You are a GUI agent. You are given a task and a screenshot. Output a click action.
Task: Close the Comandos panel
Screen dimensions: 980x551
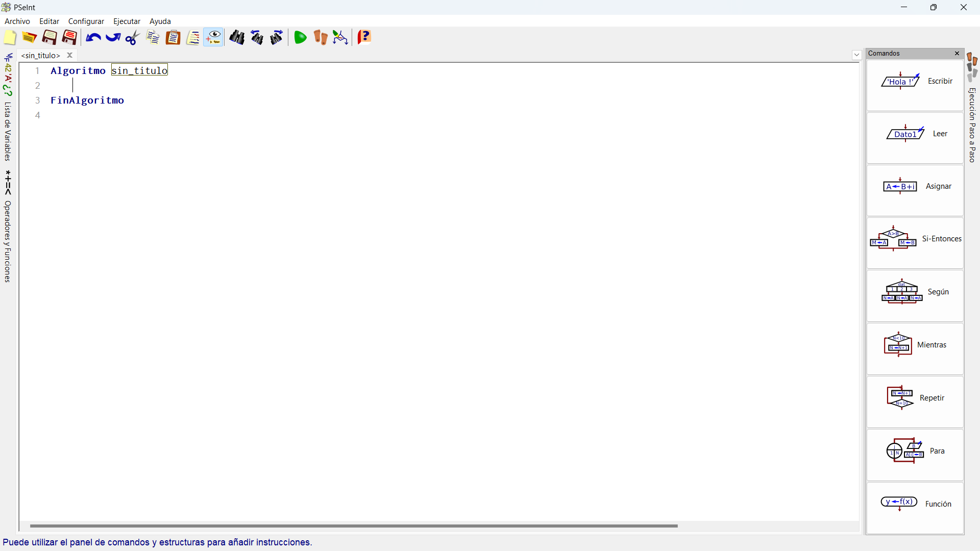click(957, 54)
